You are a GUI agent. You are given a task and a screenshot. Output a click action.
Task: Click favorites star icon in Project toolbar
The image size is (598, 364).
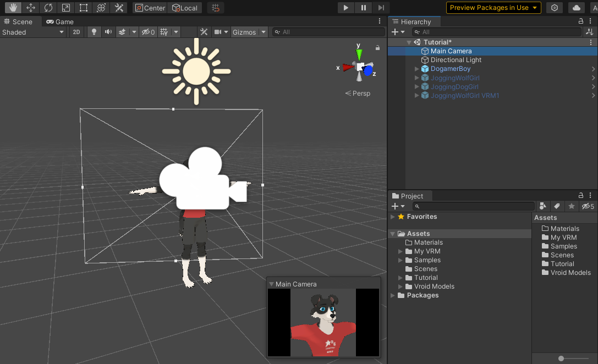pyautogui.click(x=571, y=206)
